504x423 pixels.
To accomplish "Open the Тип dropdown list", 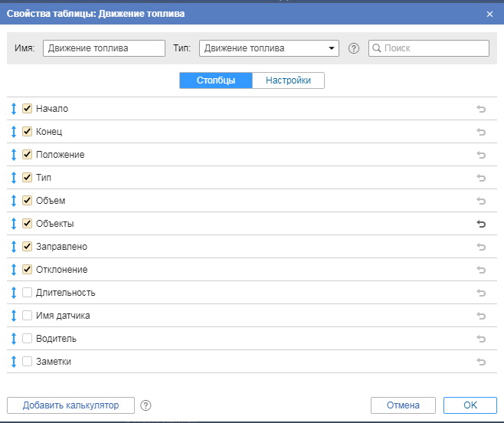I will 269,48.
